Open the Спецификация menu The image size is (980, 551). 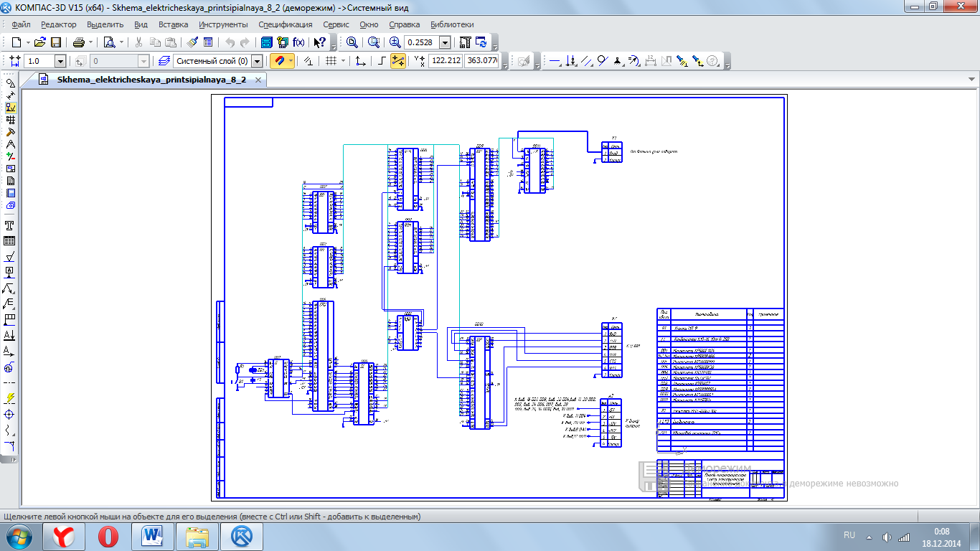pos(285,24)
